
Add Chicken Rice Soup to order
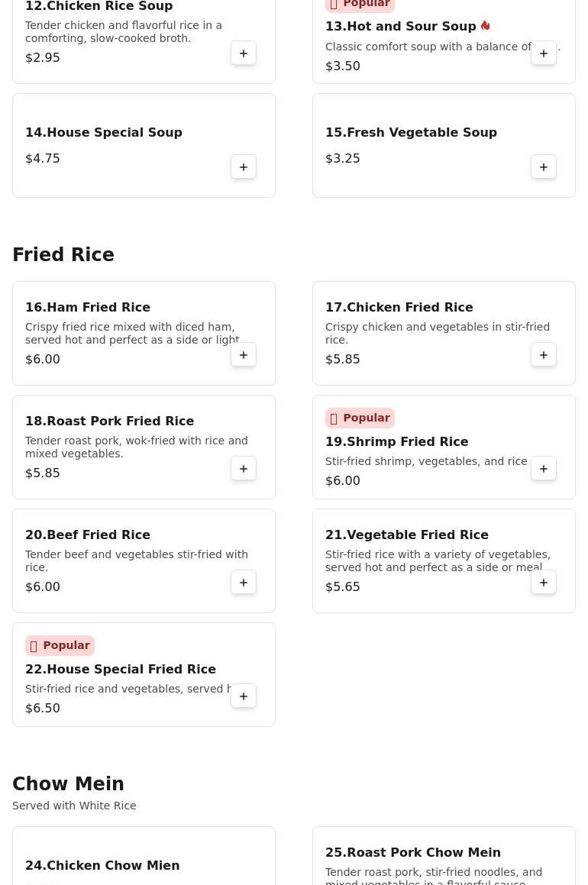click(244, 53)
